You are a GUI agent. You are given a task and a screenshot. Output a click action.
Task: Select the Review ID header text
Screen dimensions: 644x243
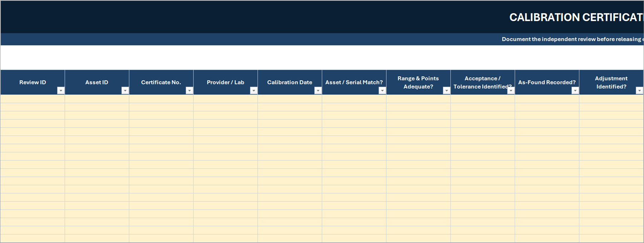(x=33, y=82)
